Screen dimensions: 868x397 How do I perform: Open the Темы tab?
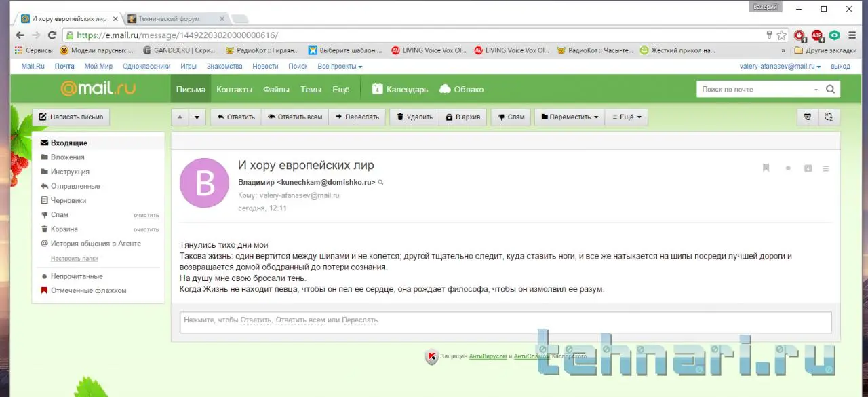311,89
